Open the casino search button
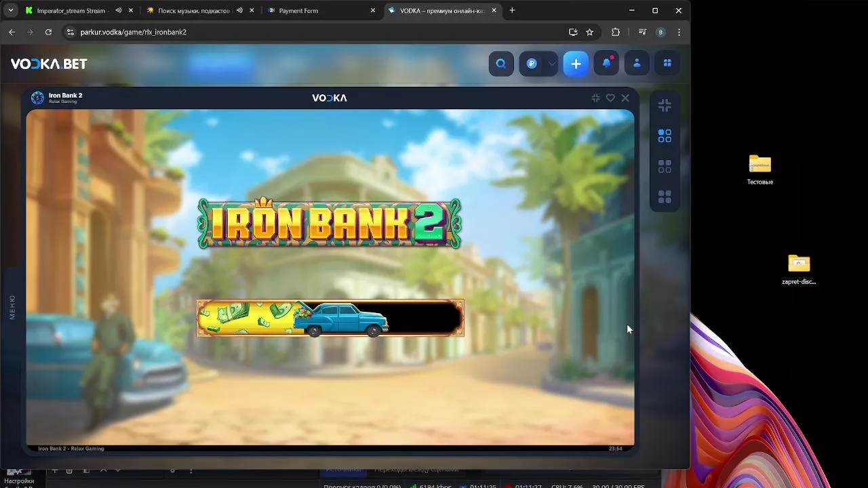This screenshot has height=488, width=868. click(501, 64)
